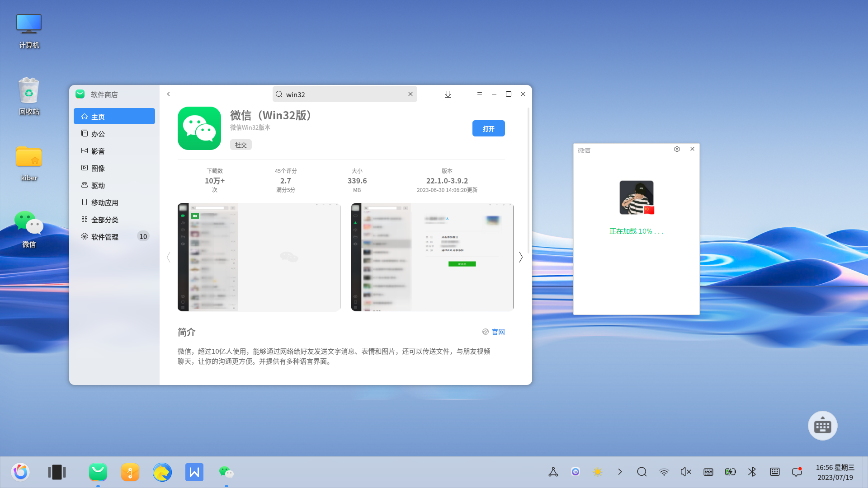Open the 官网 official website link
Image resolution: width=868 pixels, height=488 pixels.
(x=494, y=332)
